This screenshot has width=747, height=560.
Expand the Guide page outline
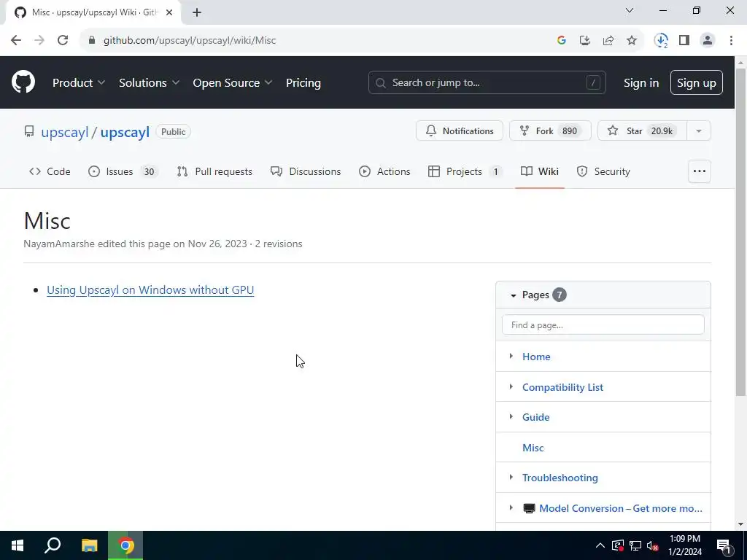coord(511,416)
